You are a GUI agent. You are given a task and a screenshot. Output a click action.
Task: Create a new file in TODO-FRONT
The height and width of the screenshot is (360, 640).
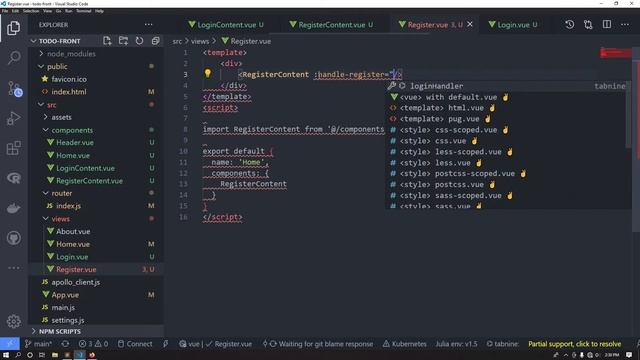pos(107,41)
